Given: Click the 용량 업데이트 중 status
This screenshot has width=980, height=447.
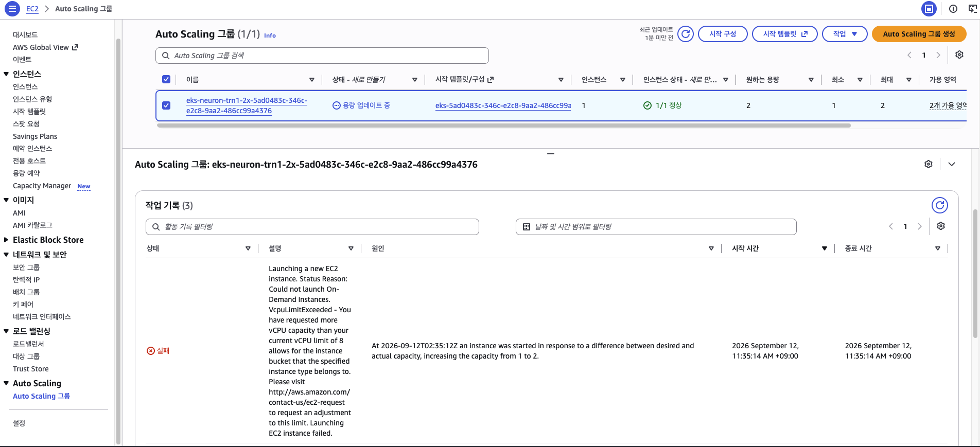Looking at the screenshot, I should pyautogui.click(x=361, y=105).
